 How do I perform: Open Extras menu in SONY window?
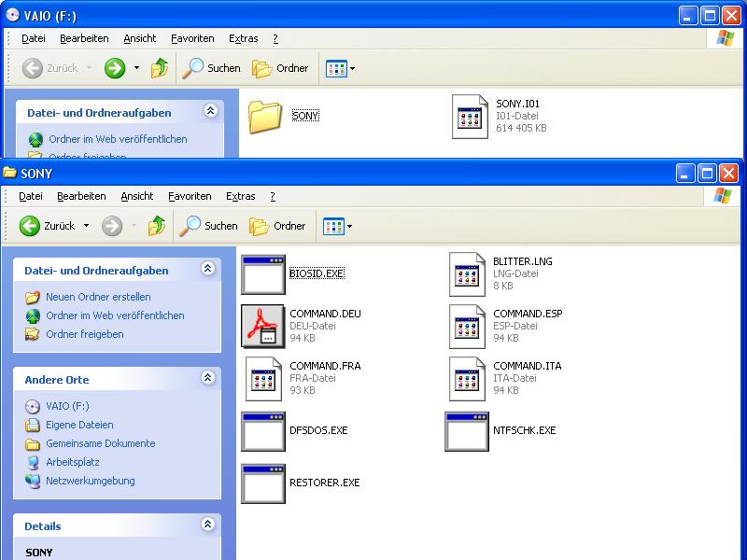[x=241, y=196]
